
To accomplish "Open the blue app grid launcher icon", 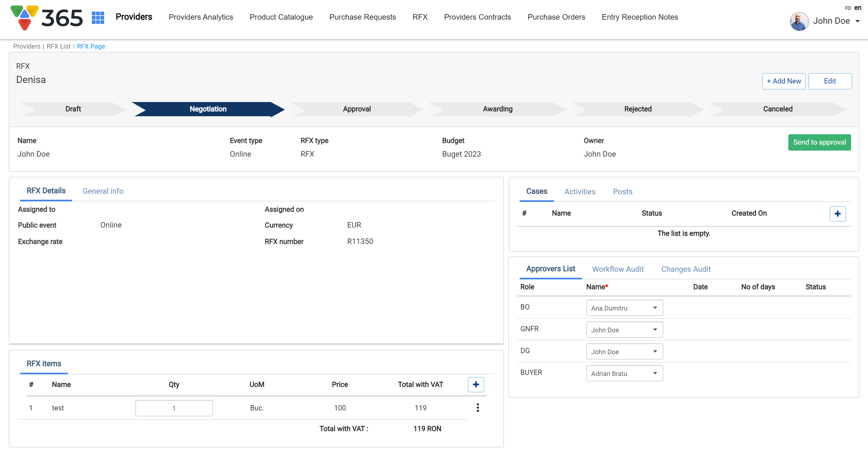I will [98, 17].
